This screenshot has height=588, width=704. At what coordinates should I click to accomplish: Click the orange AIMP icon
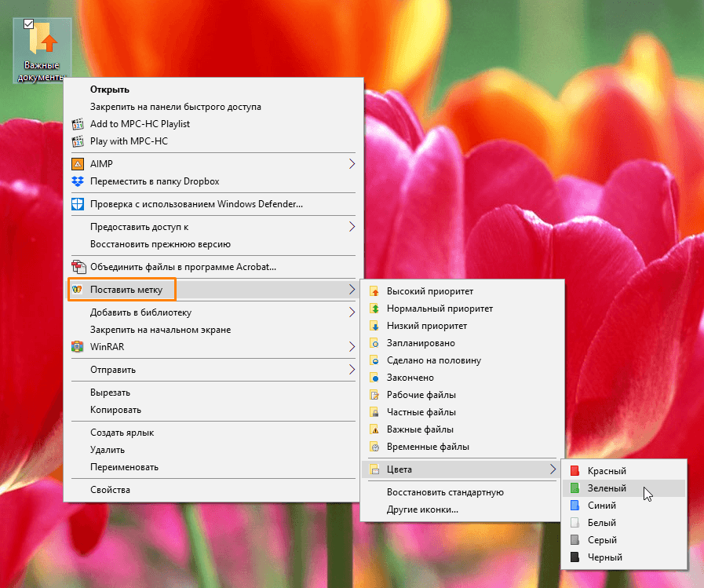78,164
